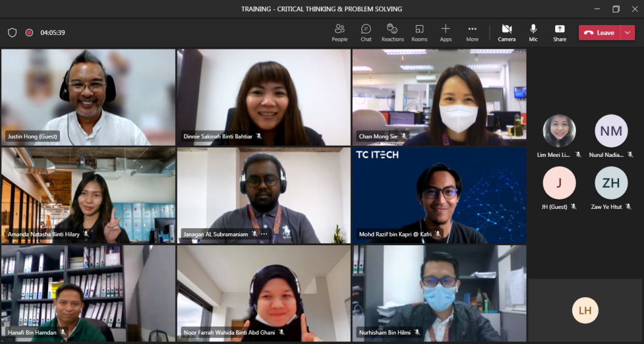This screenshot has height=344, width=644.
Task: Click muted mic icon beside Dinnie Sakinah
Action: pos(259,136)
